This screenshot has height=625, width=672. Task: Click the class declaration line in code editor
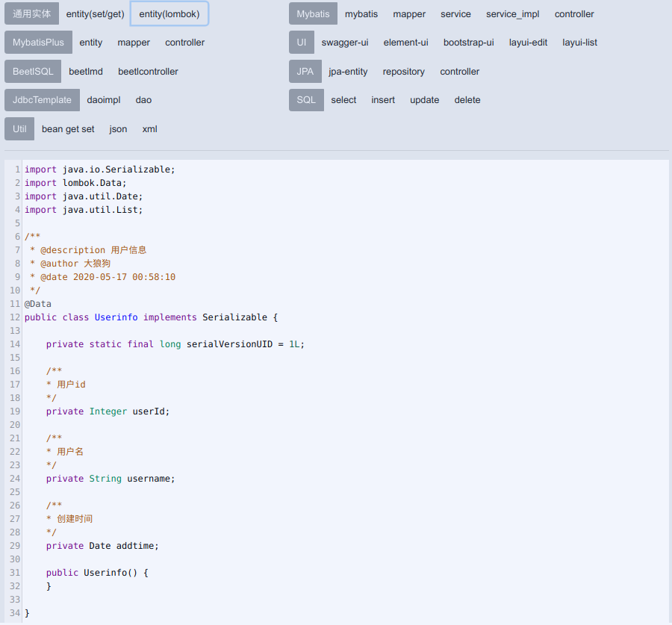(151, 317)
